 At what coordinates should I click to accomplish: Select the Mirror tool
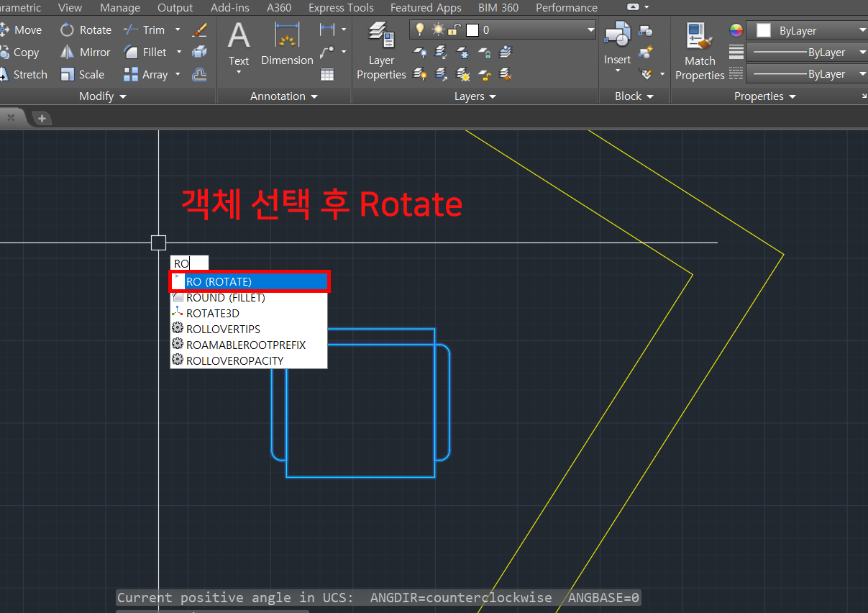tap(85, 52)
